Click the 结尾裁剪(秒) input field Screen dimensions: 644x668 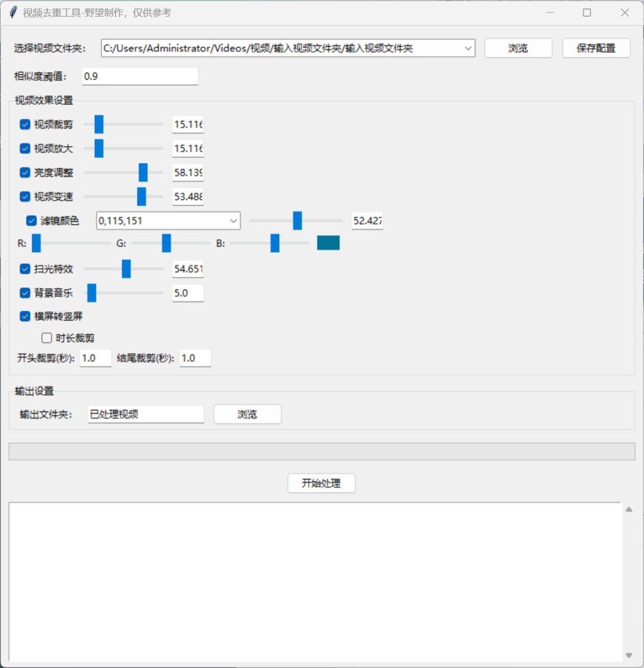coord(195,358)
